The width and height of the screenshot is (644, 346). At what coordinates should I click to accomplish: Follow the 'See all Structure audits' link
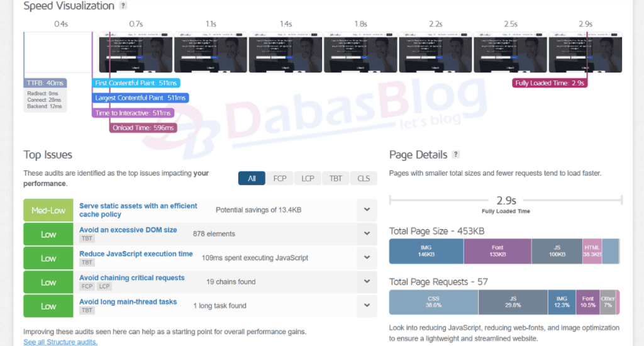pos(60,342)
